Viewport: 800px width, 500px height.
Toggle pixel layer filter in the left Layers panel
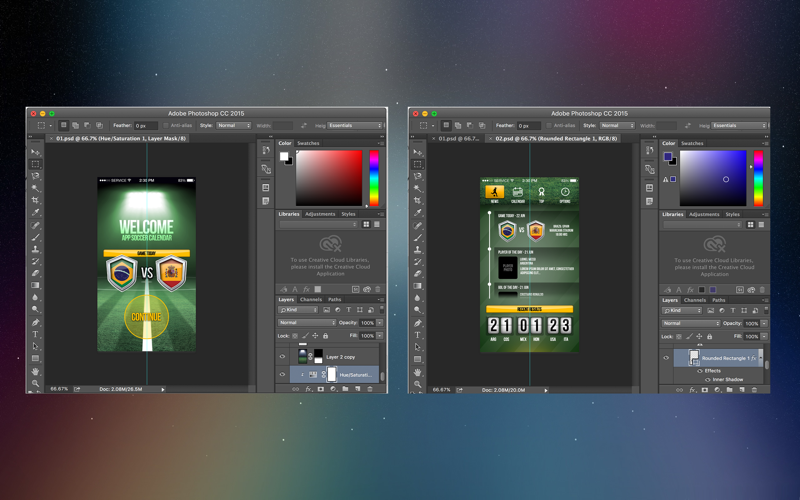tap(327, 310)
